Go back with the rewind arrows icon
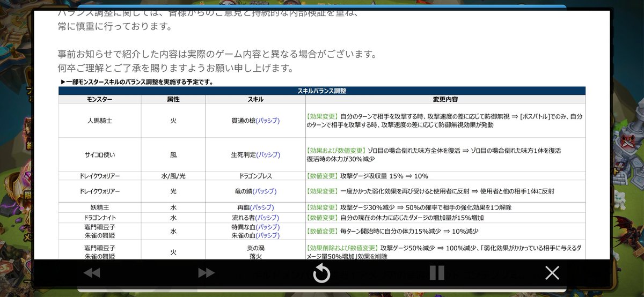The height and width of the screenshot is (297, 644). point(92,273)
